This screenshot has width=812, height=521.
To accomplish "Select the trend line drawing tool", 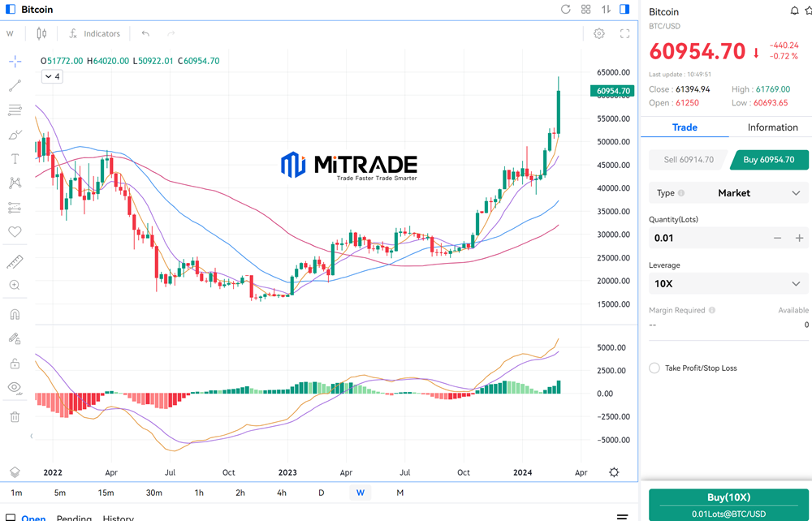I will point(15,85).
